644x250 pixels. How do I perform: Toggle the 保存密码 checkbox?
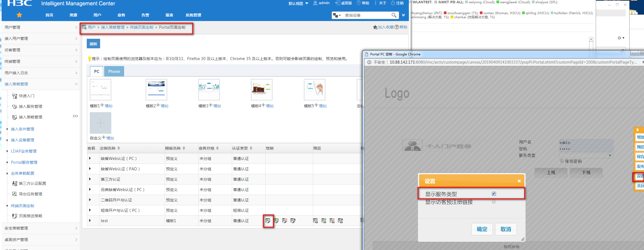[562, 161]
